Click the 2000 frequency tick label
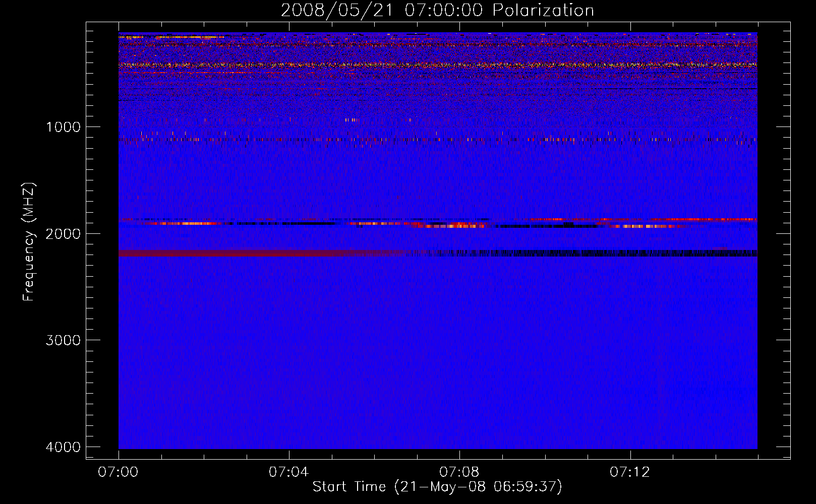The image size is (816, 504). pos(63,233)
